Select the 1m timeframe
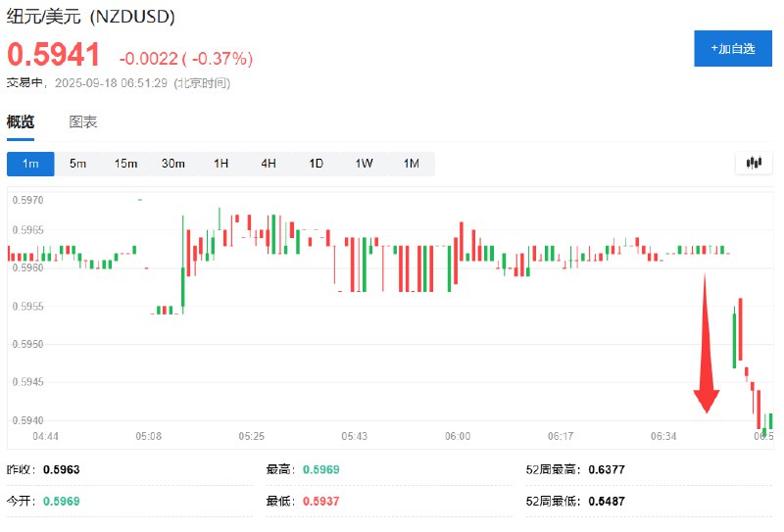The image size is (784, 532). pos(30,164)
